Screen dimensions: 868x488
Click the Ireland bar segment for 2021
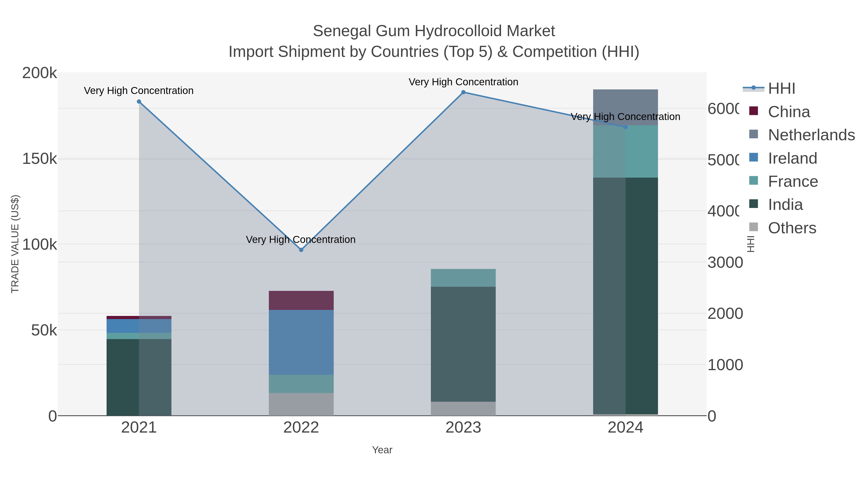coord(139,326)
